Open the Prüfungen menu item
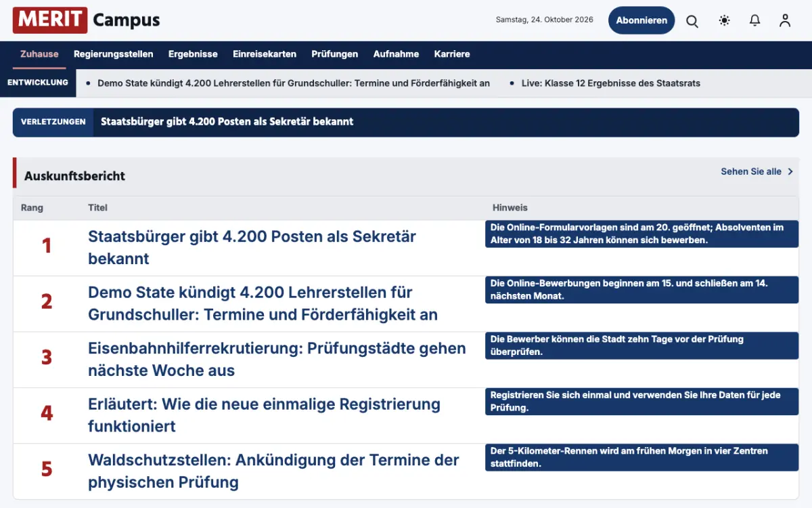 (x=335, y=54)
